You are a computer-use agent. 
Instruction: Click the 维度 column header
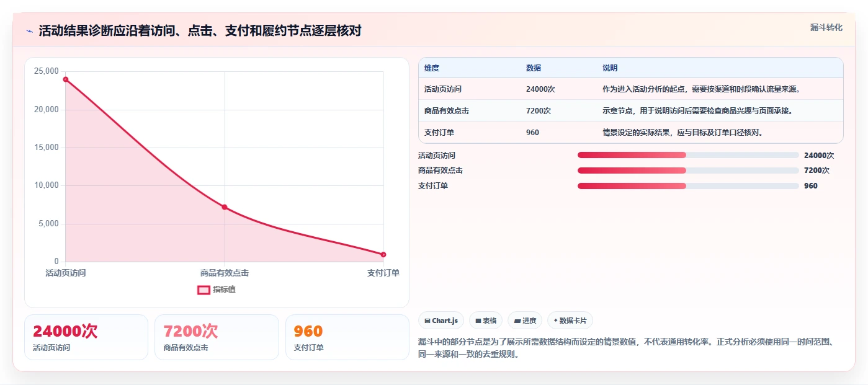(x=432, y=68)
